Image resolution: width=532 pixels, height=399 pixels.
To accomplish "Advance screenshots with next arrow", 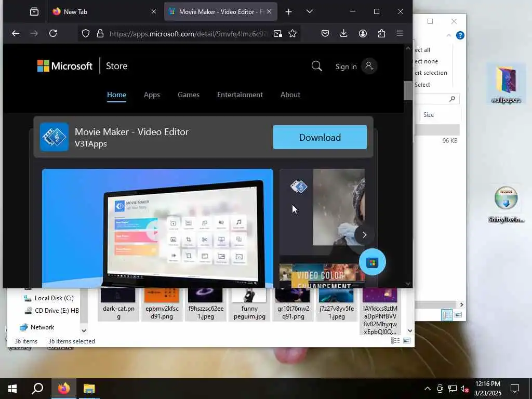I will (x=364, y=235).
